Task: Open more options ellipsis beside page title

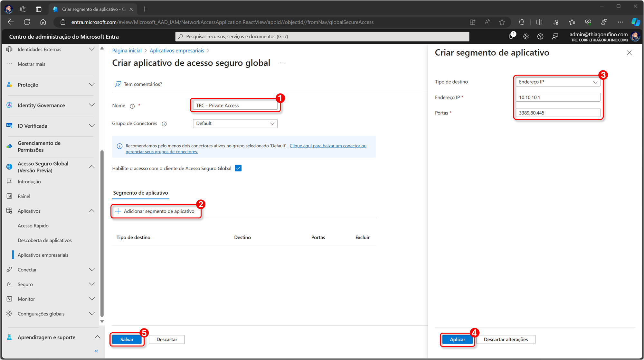Action: [282, 63]
